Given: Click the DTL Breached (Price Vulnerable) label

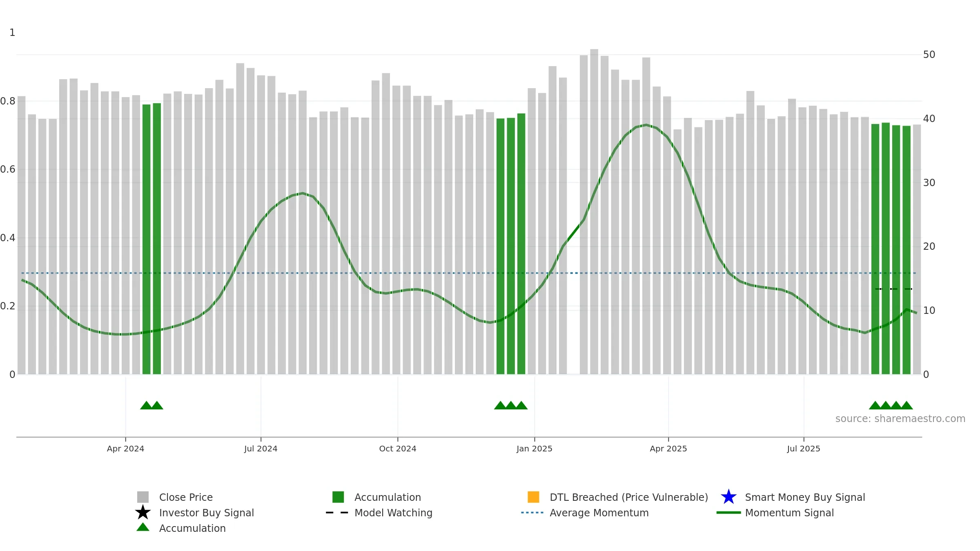Looking at the screenshot, I should click(629, 497).
